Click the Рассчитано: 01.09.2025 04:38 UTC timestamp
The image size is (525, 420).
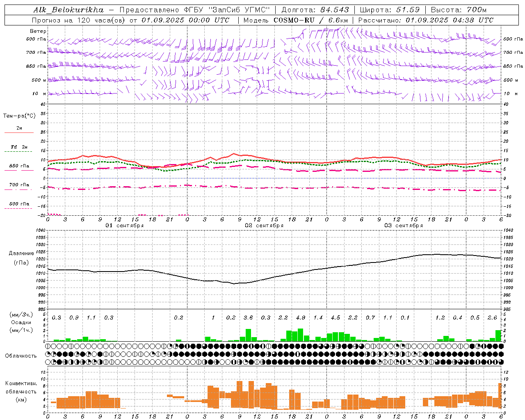pos(426,20)
